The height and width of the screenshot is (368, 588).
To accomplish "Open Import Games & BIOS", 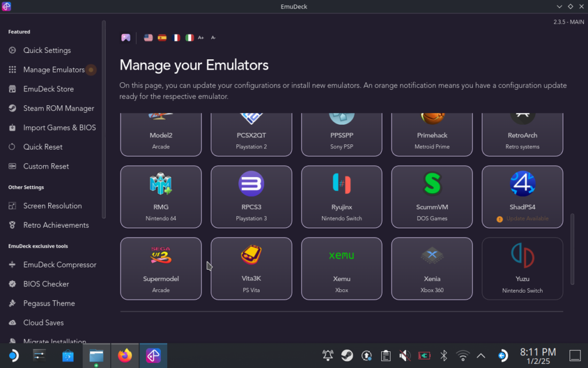I will [59, 128].
